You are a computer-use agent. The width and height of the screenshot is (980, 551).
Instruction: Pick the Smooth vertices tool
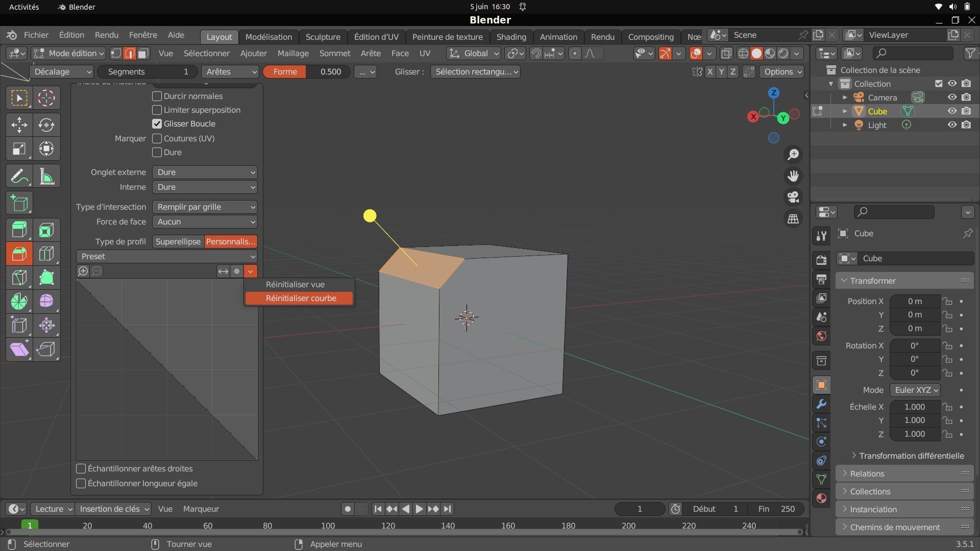click(46, 302)
